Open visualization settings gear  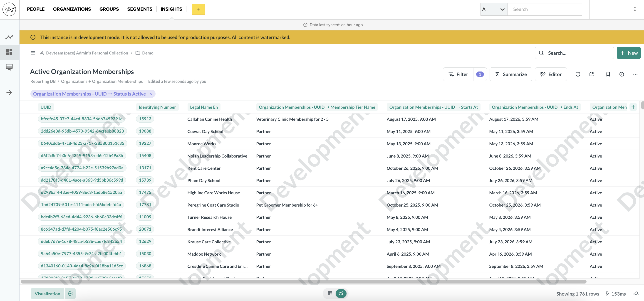[x=70, y=294]
